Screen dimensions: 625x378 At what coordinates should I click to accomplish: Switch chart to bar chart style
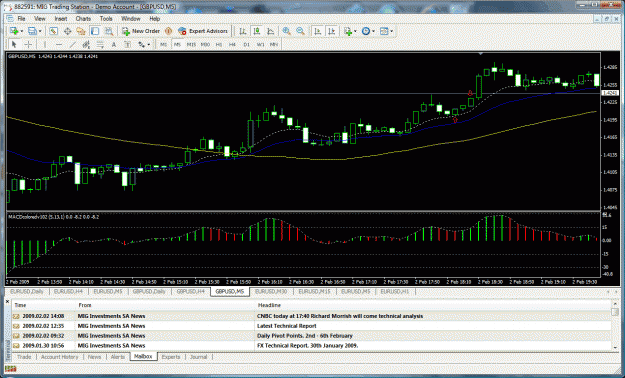point(243,31)
